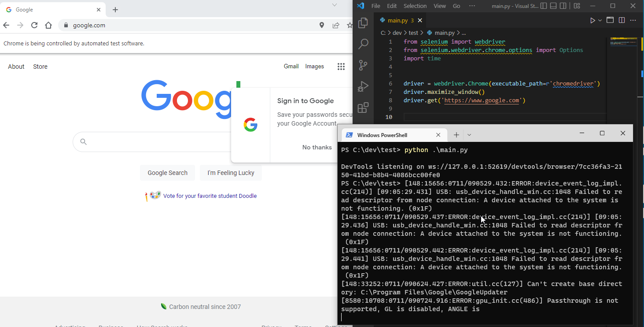The image size is (644, 327).
Task: Close the main.py editor tab
Action: 420,20
